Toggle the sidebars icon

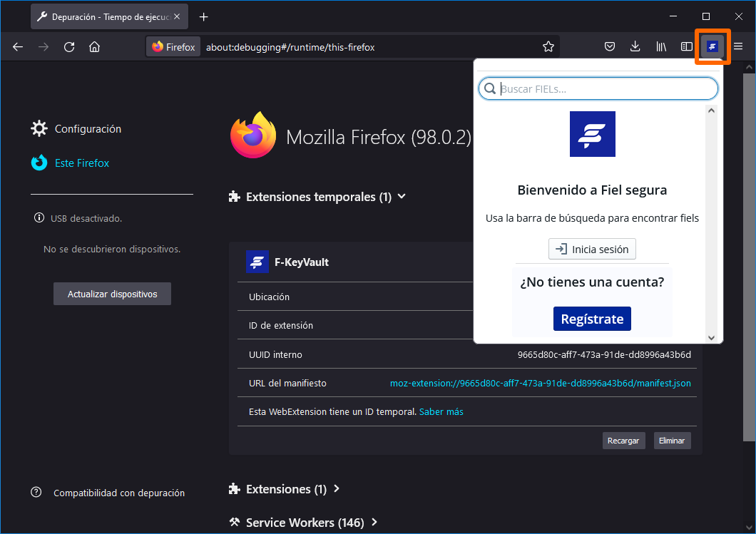click(687, 47)
